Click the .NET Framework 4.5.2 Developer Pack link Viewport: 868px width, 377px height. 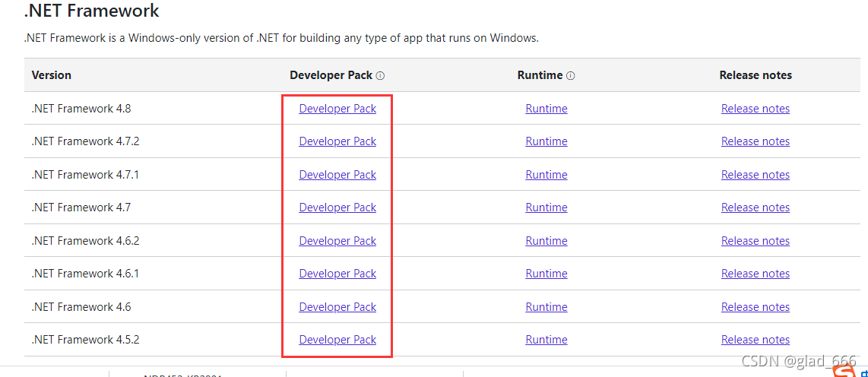337,340
